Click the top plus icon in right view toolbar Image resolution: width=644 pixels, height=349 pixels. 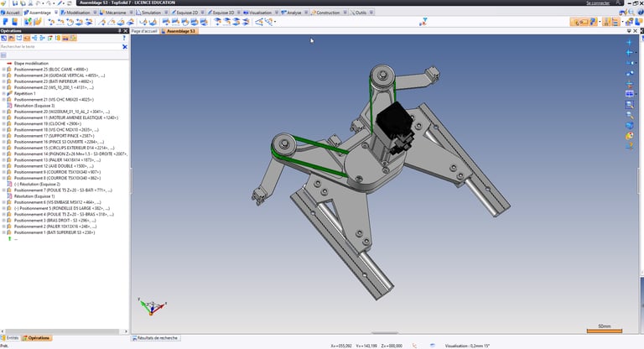click(x=629, y=42)
